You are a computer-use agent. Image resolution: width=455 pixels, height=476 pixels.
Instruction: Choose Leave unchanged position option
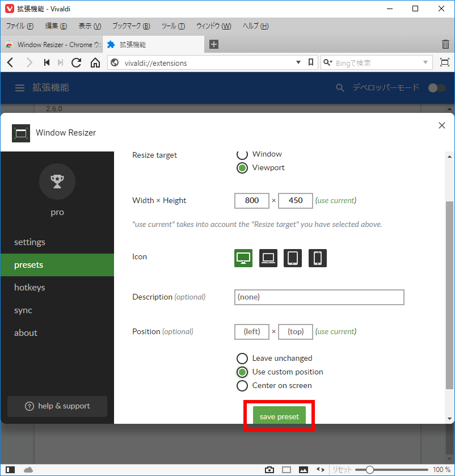coord(242,359)
